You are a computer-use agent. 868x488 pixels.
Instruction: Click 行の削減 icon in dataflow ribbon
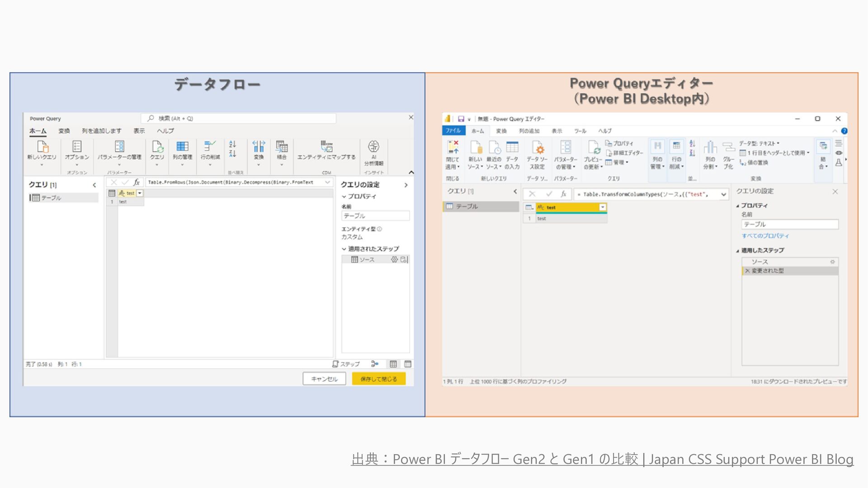210,146
